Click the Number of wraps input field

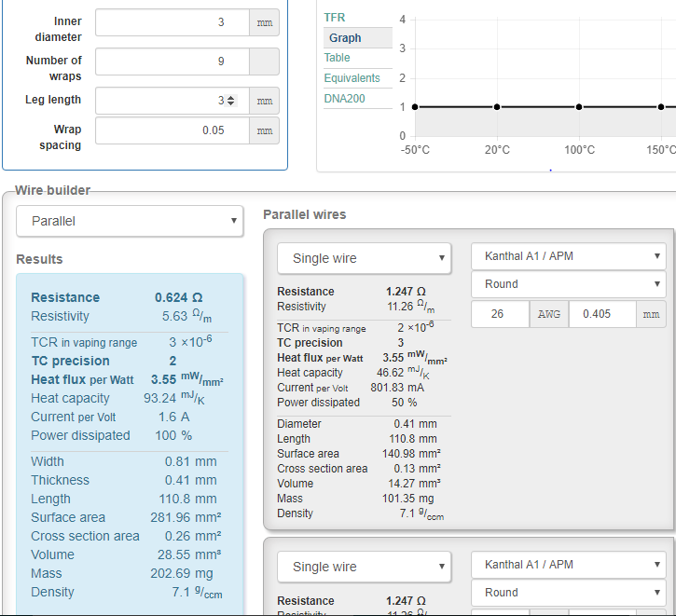click(172, 62)
